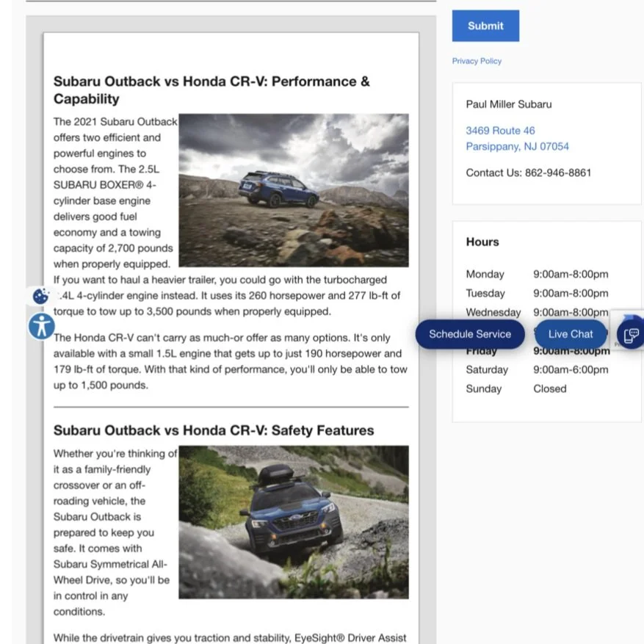The width and height of the screenshot is (644, 644).
Task: Click the Parsippany, NJ 07054 link
Action: [x=517, y=147]
